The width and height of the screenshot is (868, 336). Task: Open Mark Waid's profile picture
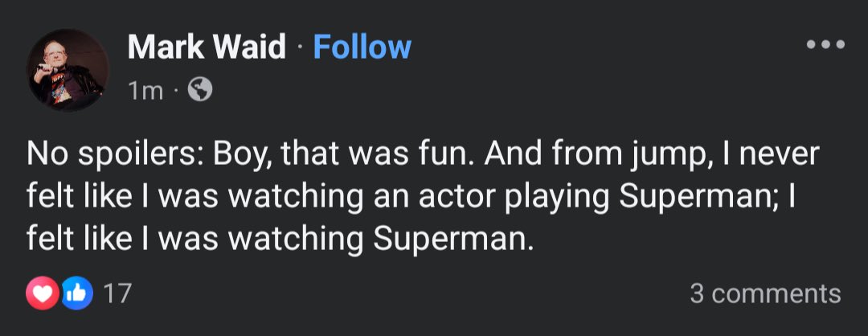pos(68,70)
